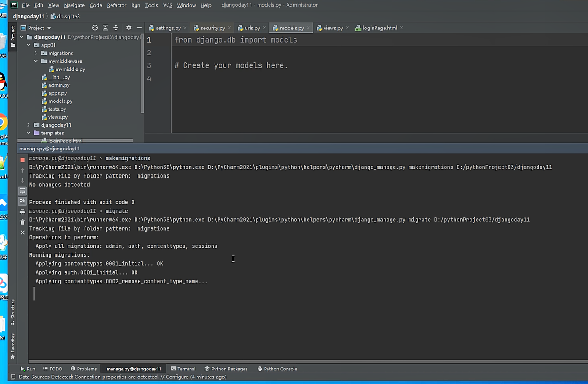Image resolution: width=588 pixels, height=384 pixels.
Task: Select the manage.py@djangoday11 bottom tab
Action: click(x=133, y=369)
